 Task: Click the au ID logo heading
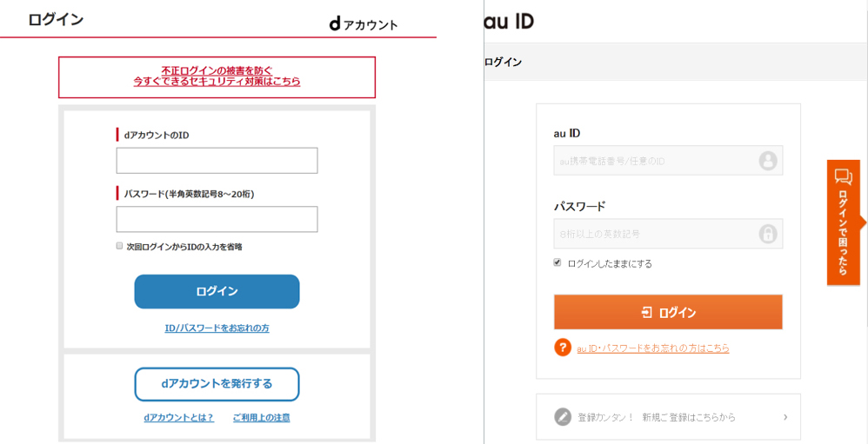(x=509, y=22)
